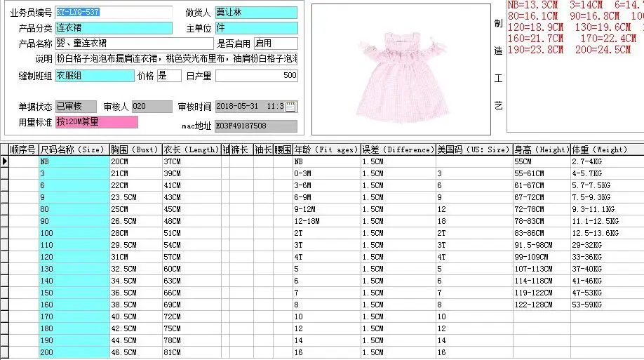Click height cell 122-128CM
644x360 pixels.
pyautogui.click(x=542, y=305)
